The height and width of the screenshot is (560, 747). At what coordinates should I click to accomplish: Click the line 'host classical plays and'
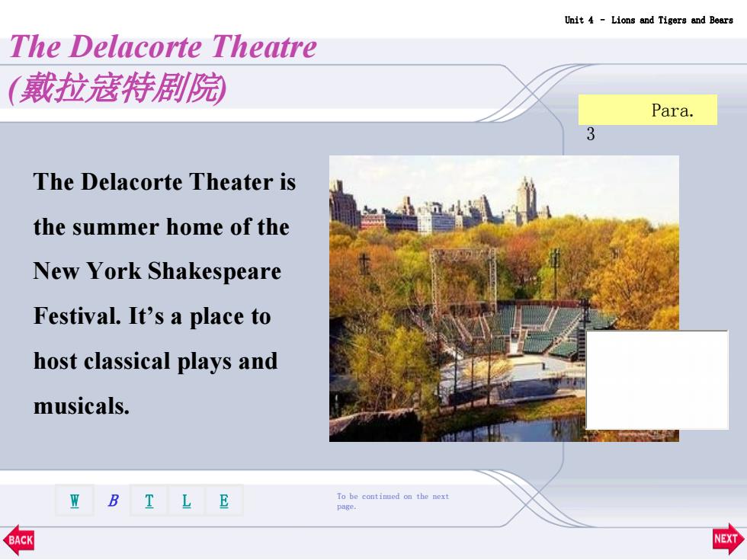click(x=155, y=361)
